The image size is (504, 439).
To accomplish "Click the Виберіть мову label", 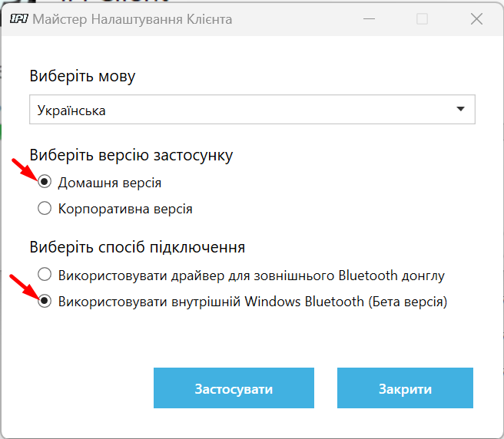I will tap(82, 76).
